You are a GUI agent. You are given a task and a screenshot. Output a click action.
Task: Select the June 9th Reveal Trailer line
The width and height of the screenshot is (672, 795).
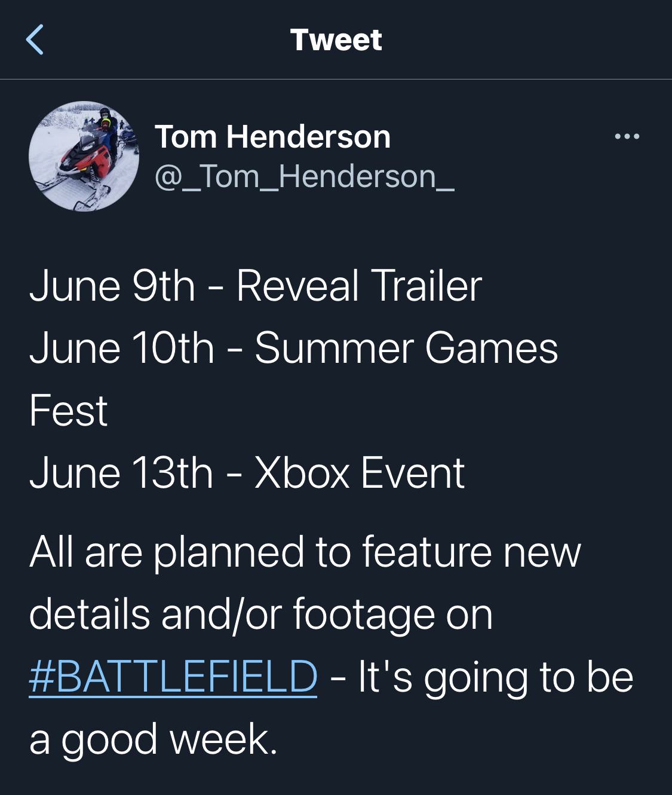tap(256, 286)
